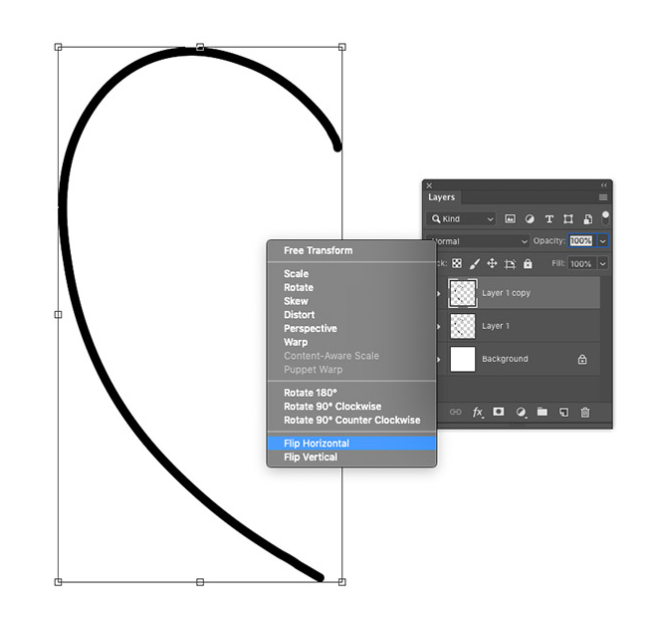
Task: Select Scale in the transform menu
Action: pos(352,273)
